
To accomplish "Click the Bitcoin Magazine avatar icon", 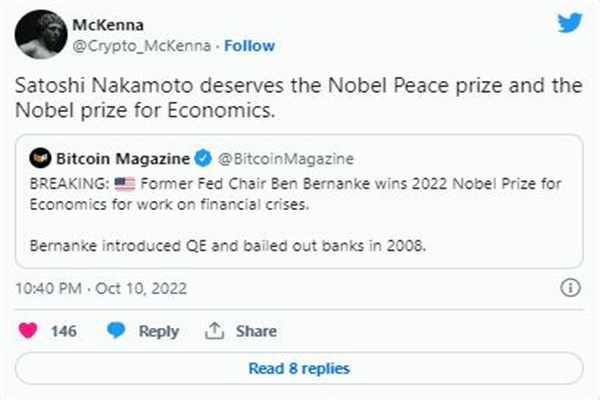I will point(43,160).
